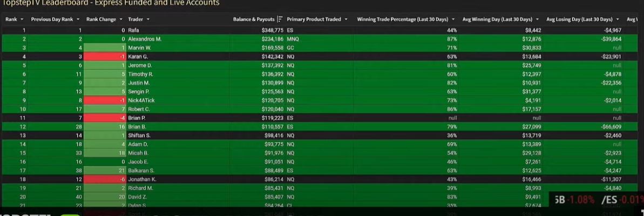This screenshot has width=644, height=216.
Task: Click the $31,377 avg winning day cell
Action: [x=533, y=92]
